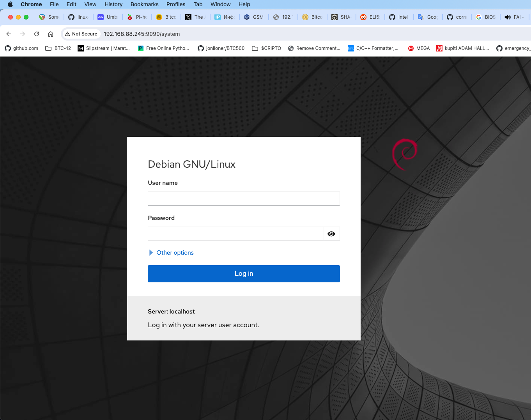Switch to the linux GitHub tab
Viewport: 531px width, 420px height.
click(x=78, y=17)
